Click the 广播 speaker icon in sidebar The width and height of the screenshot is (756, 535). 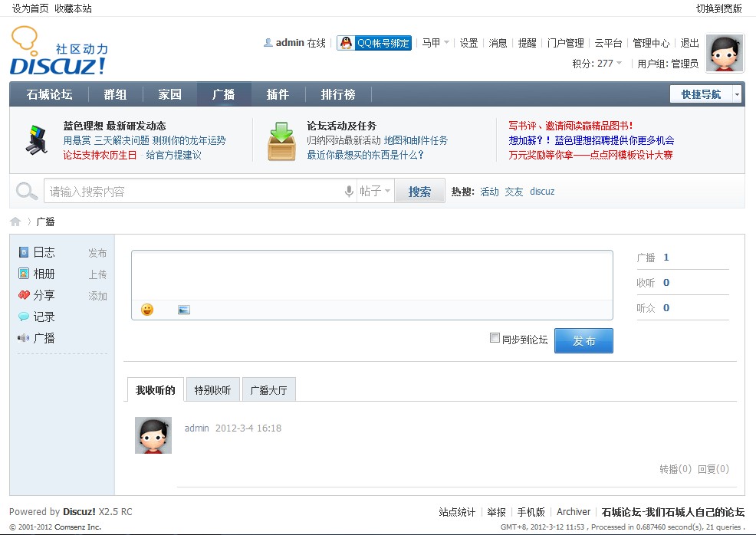tap(24, 338)
